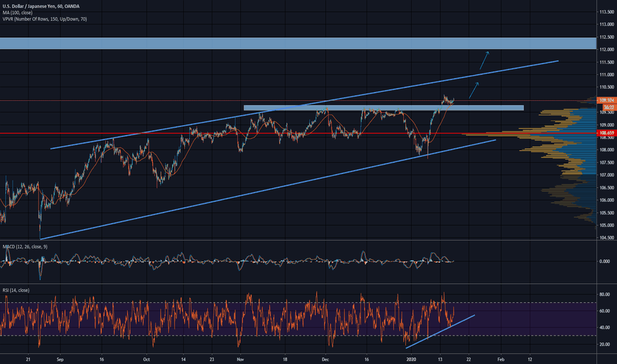Click the rising blue trendline in RSI pane

pyautogui.click(x=440, y=331)
